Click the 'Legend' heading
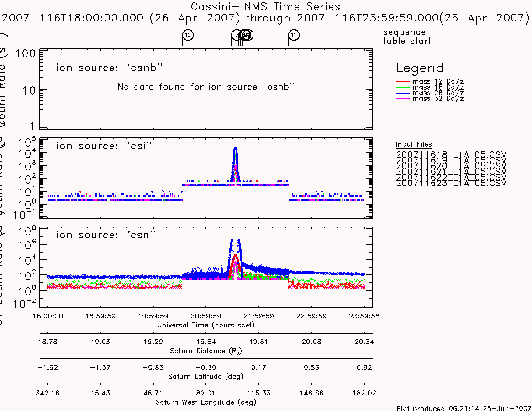Image resolution: width=532 pixels, height=411 pixels. (x=420, y=68)
